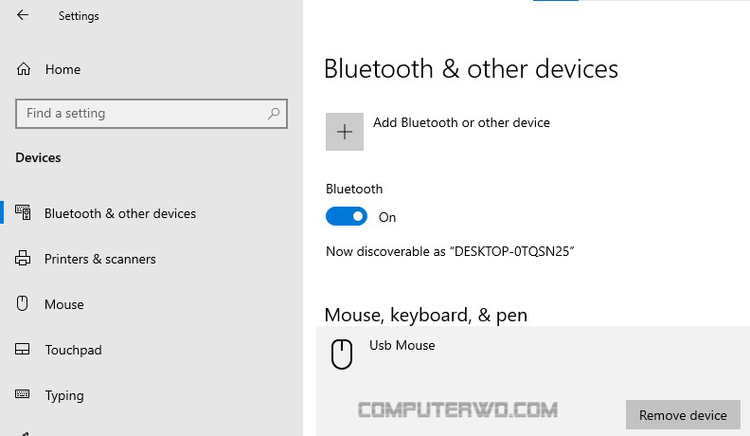
Task: Open Printers & scanners settings
Action: [100, 259]
